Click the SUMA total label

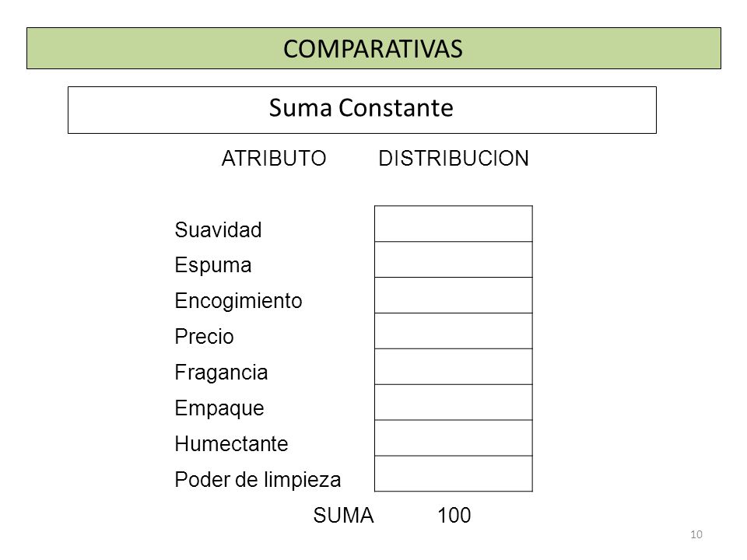point(343,515)
